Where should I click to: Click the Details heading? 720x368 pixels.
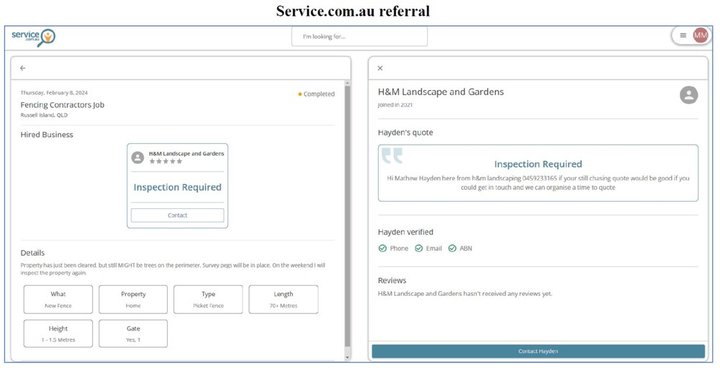click(x=33, y=253)
